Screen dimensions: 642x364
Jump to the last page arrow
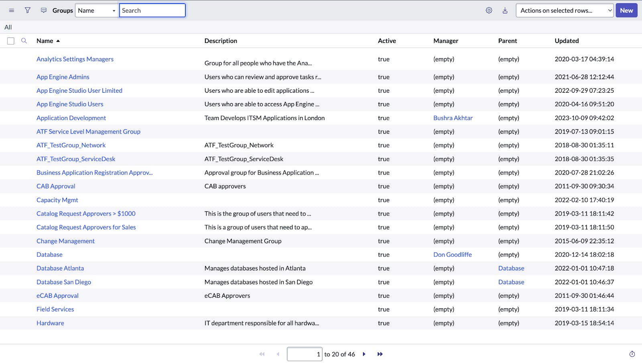(380, 354)
